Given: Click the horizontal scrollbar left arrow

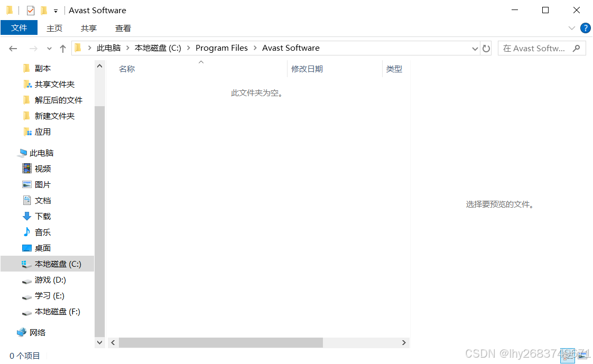Looking at the screenshot, I should (x=113, y=342).
